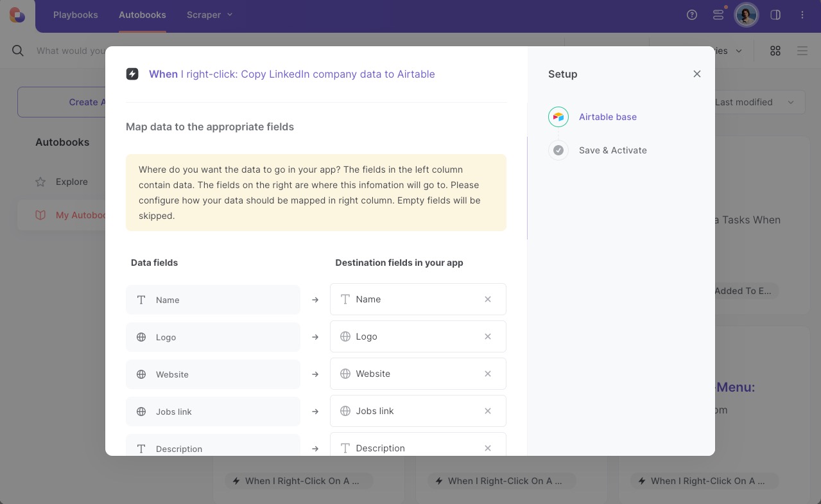Expand the Scraper menu

pyautogui.click(x=210, y=15)
